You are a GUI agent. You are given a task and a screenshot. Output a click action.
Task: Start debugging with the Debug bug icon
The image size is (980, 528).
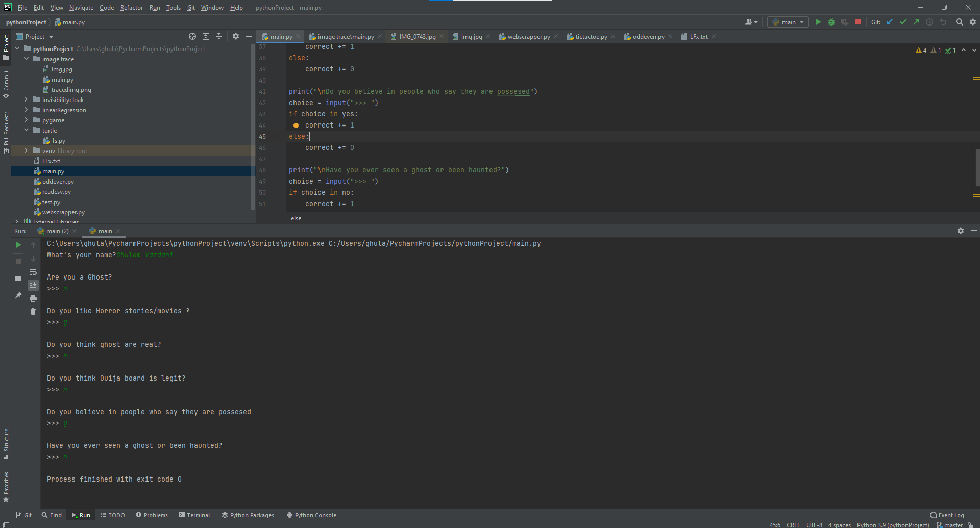coord(831,22)
